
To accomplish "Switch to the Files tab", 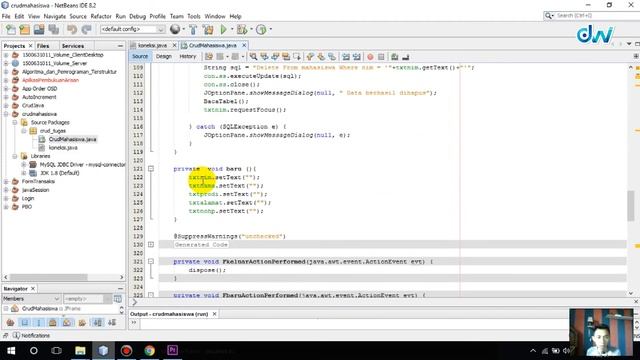I will [x=43, y=46].
